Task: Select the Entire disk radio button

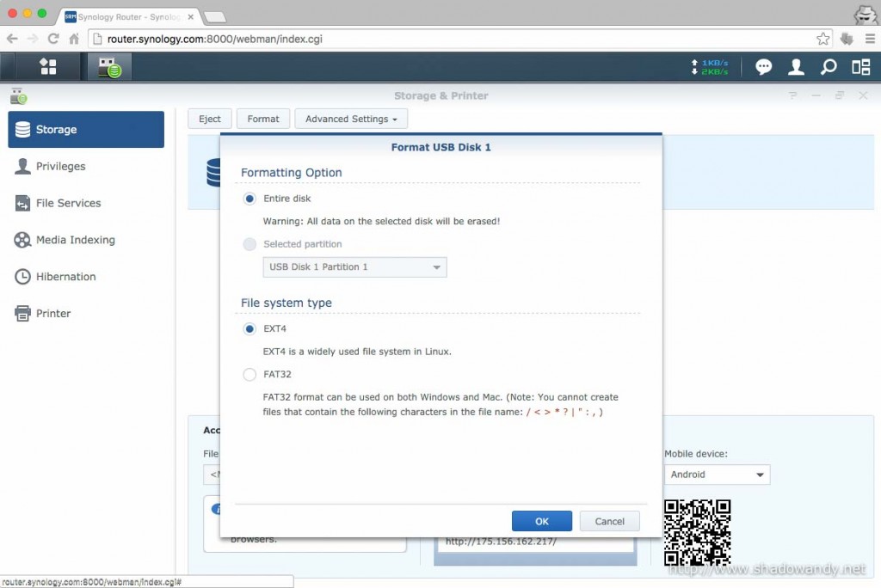Action: coord(250,199)
